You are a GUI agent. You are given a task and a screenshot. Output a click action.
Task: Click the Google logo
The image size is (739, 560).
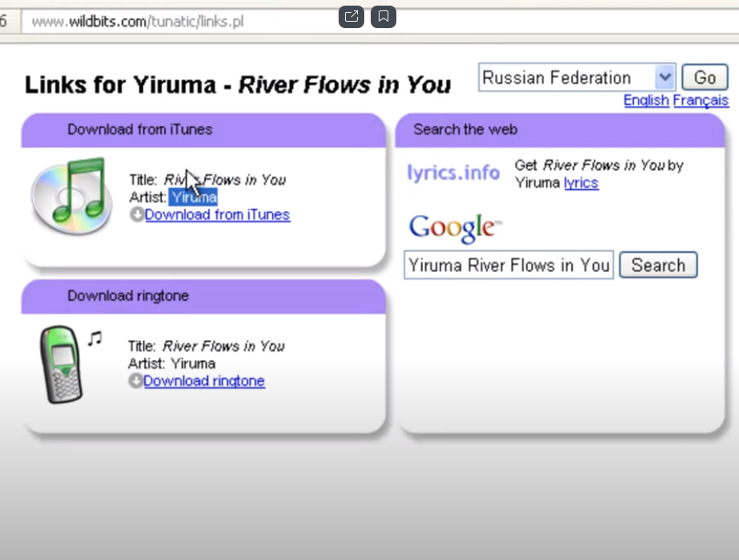pyautogui.click(x=455, y=228)
